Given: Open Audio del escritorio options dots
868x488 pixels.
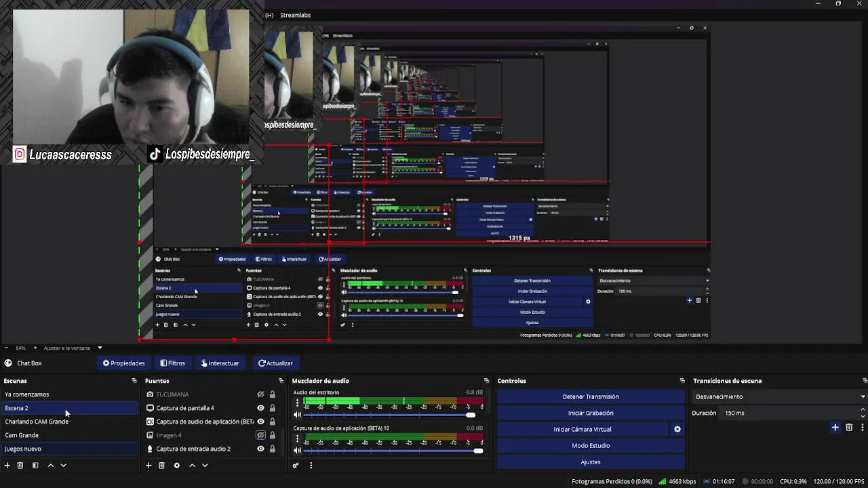Looking at the screenshot, I should click(x=297, y=403).
